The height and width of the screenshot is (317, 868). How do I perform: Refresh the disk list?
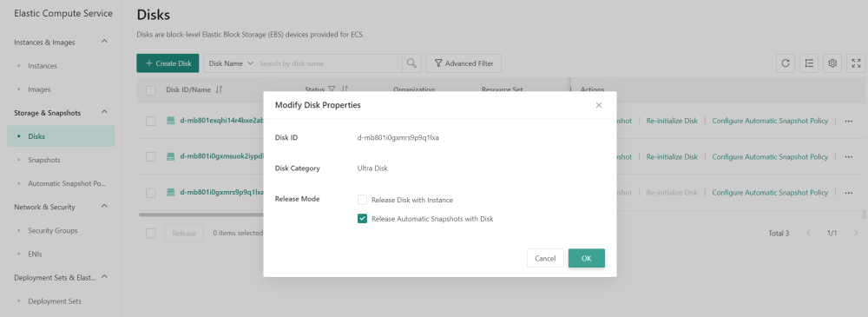pos(785,63)
